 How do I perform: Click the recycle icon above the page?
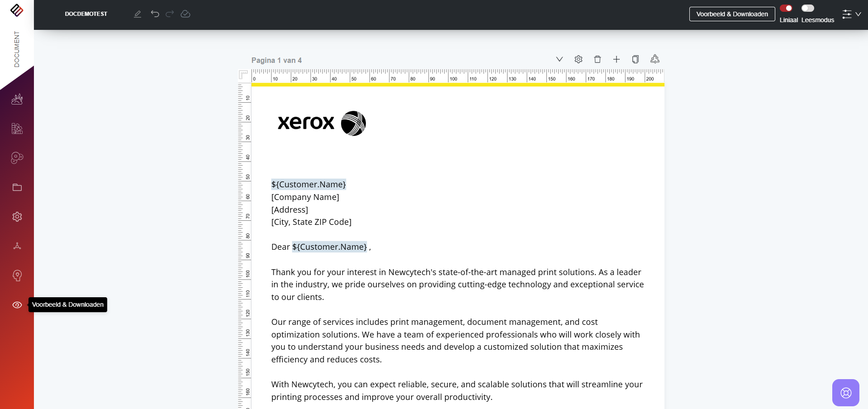coord(655,59)
